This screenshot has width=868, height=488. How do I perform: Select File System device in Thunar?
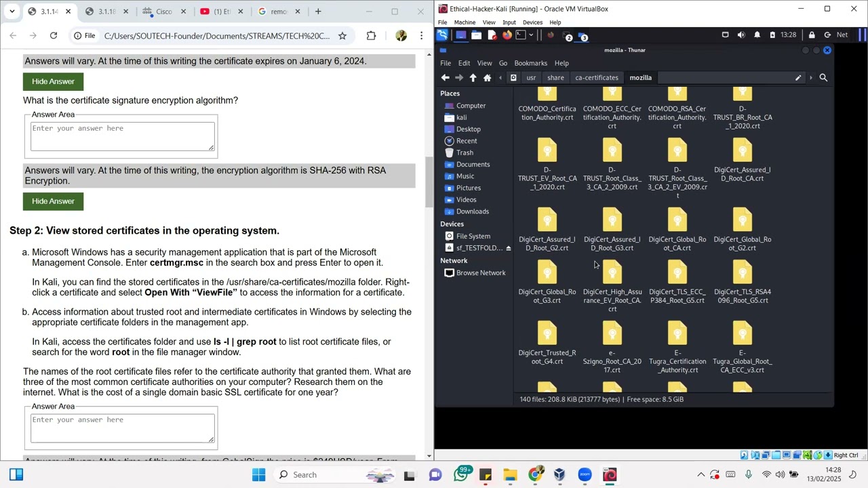click(473, 237)
